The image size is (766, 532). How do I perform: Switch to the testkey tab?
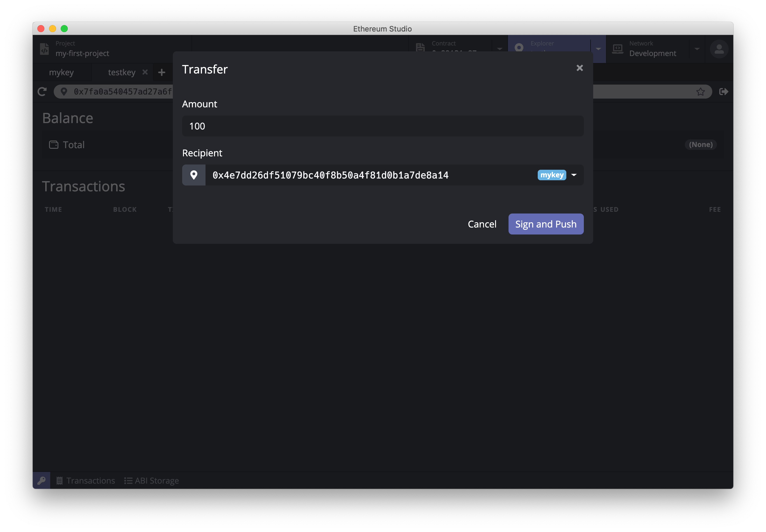click(x=121, y=72)
